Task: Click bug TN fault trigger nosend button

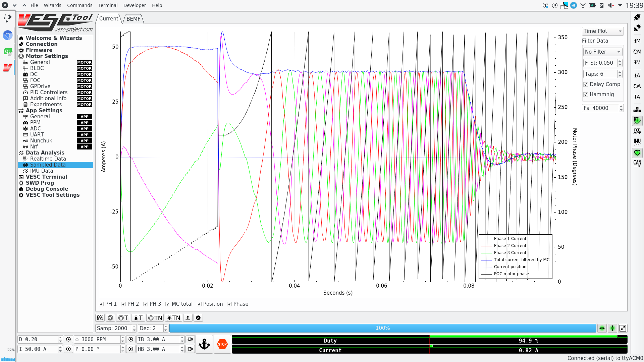Action: tap(174, 318)
